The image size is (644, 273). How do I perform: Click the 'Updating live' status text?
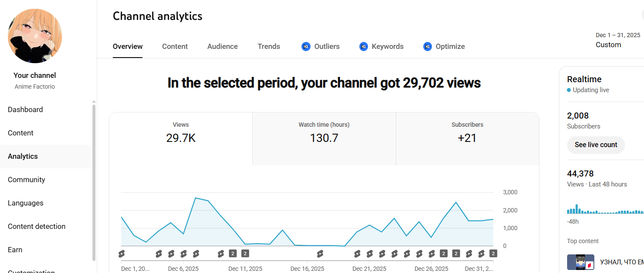coord(591,90)
